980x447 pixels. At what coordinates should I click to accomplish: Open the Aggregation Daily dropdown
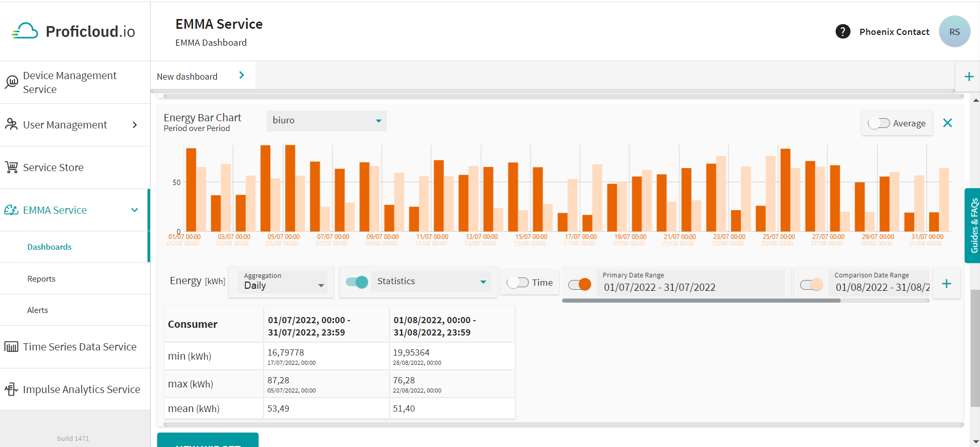(x=283, y=282)
